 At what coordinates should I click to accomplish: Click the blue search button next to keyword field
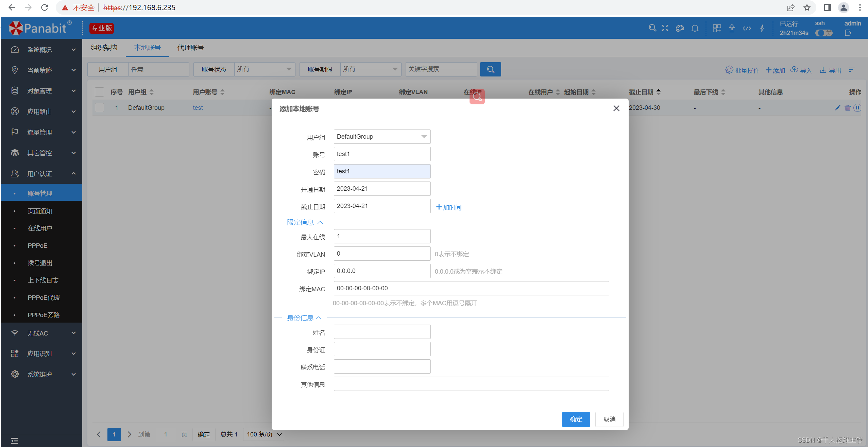490,69
